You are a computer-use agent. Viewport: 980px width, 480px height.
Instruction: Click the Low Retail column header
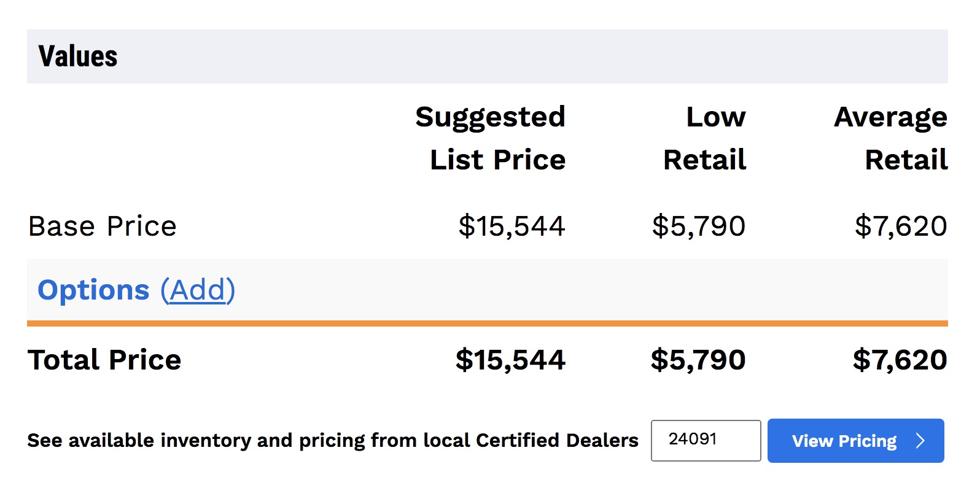(706, 138)
